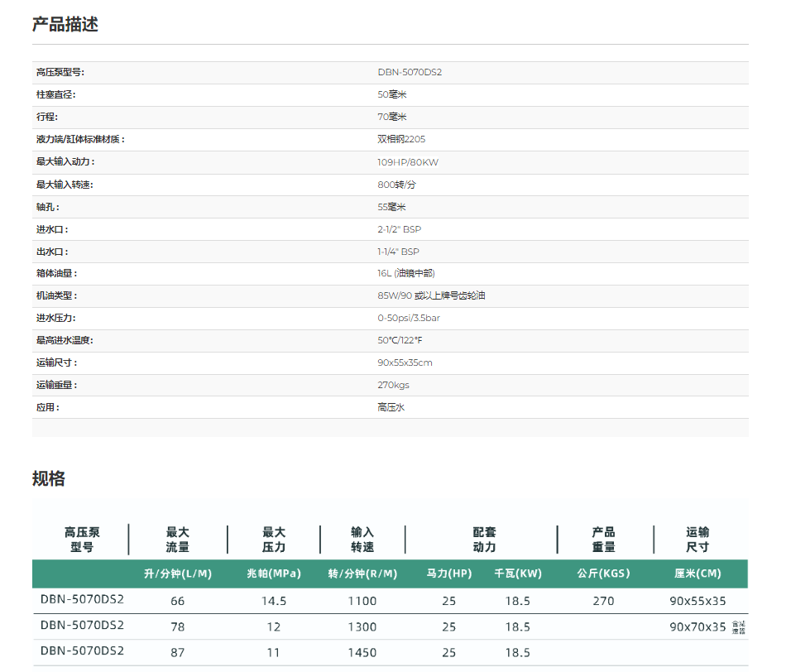This screenshot has height=672, width=791.
Task: Click the 兆帕(MPa) column header
Action: [274, 574]
